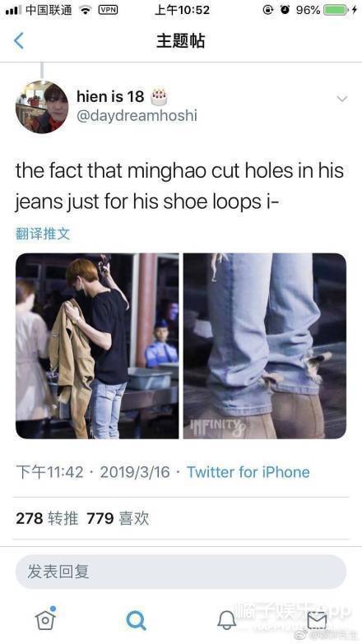Tap the birthday cake emoji
Screen dimensions: 362x644
point(159,97)
